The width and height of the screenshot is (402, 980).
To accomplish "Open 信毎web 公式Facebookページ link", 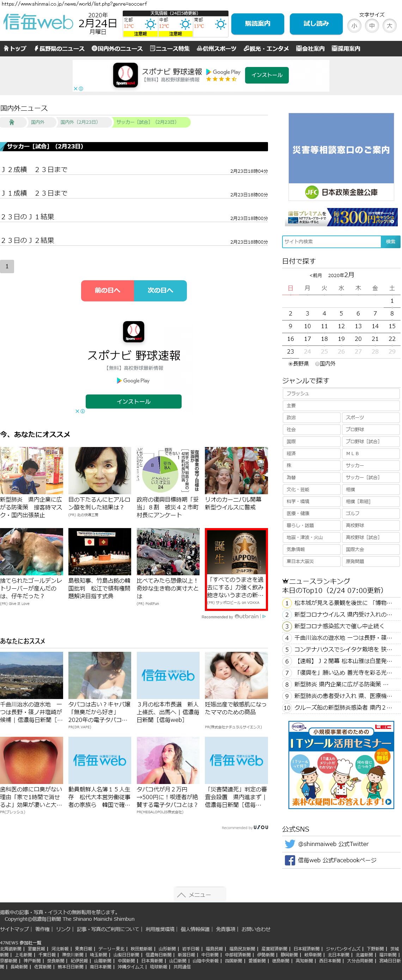I will [x=337, y=860].
